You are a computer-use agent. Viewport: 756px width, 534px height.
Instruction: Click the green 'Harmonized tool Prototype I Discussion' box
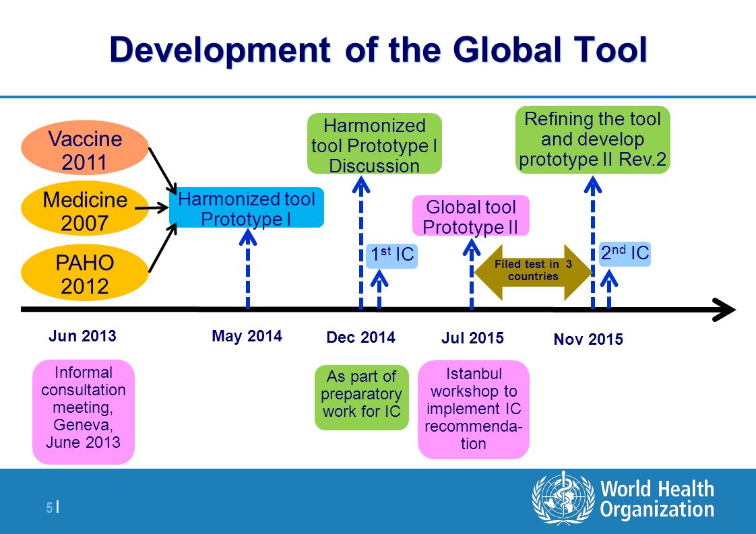click(x=375, y=143)
